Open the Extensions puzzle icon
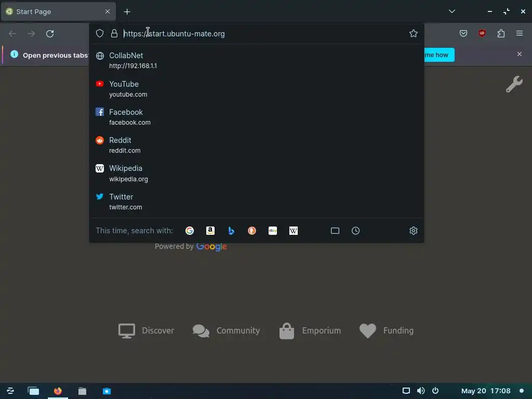532x399 pixels. [x=501, y=33]
